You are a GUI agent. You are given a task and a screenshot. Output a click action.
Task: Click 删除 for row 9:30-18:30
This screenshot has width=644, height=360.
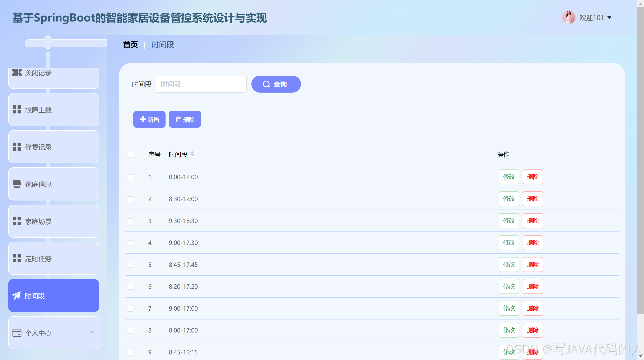coord(533,221)
